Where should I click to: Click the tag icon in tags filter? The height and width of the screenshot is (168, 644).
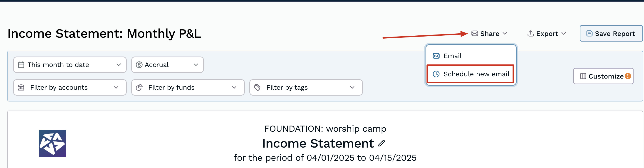click(257, 87)
